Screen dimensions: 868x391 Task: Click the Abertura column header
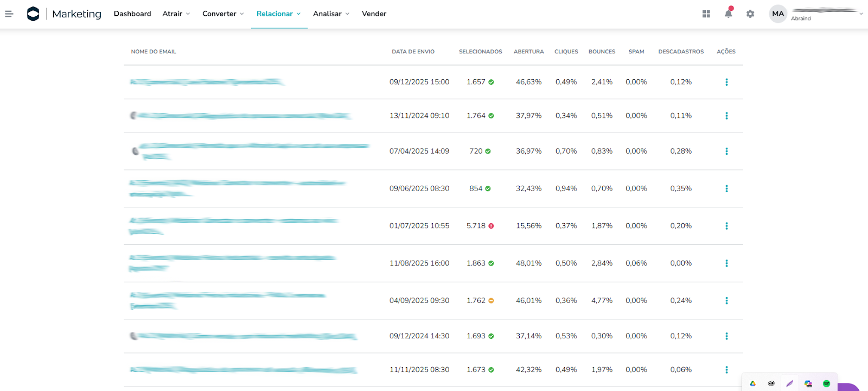pos(528,52)
